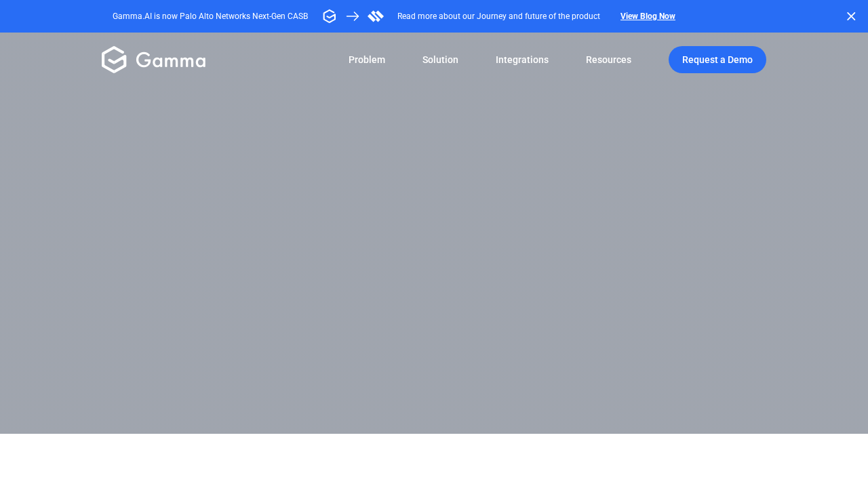The image size is (868, 488).
Task: Click the rounded Request a Demo pill
Action: pos(717,60)
